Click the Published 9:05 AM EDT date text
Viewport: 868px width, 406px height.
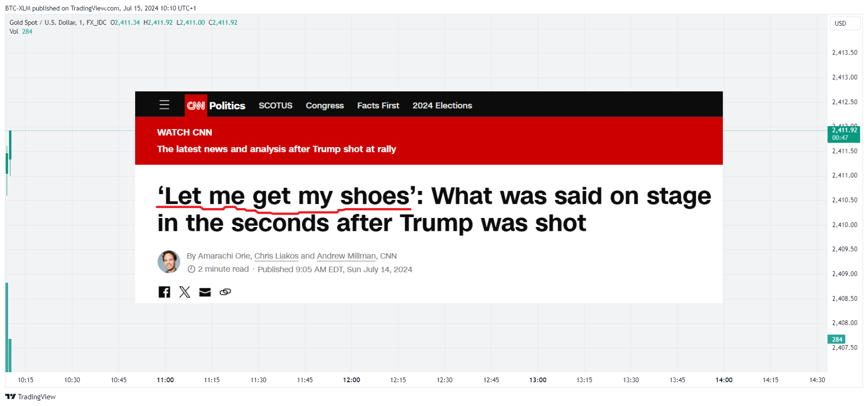335,269
